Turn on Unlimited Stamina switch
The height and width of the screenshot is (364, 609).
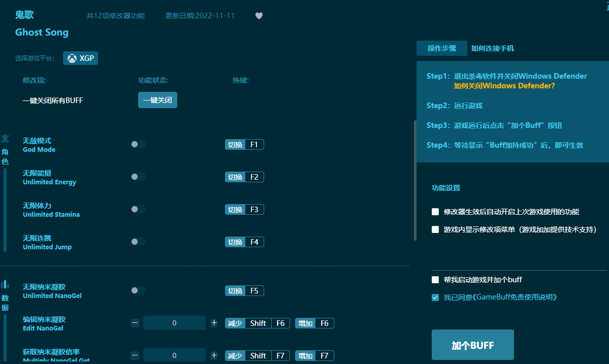point(138,210)
